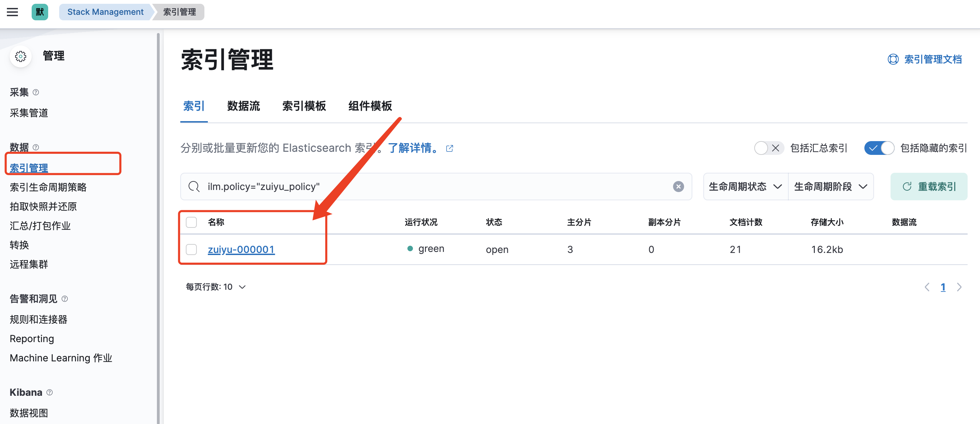Click in the index search field
The height and width of the screenshot is (424, 980).
point(436,187)
